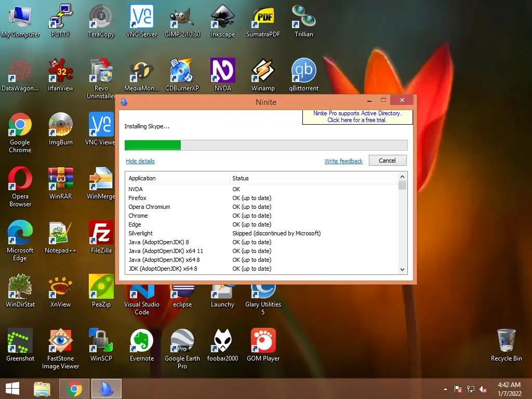Select the Firefox row in list
Image resolution: width=532 pixels, height=399 pixels.
(x=261, y=198)
